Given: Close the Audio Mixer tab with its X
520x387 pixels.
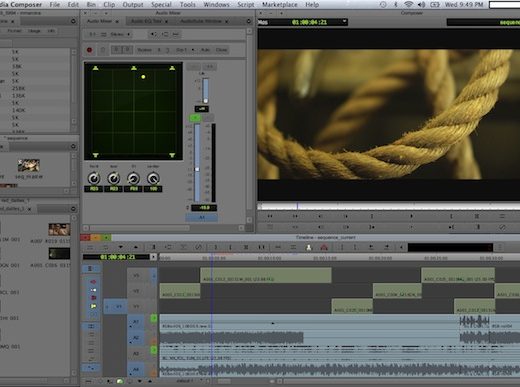Looking at the screenshot, I should (117, 21).
